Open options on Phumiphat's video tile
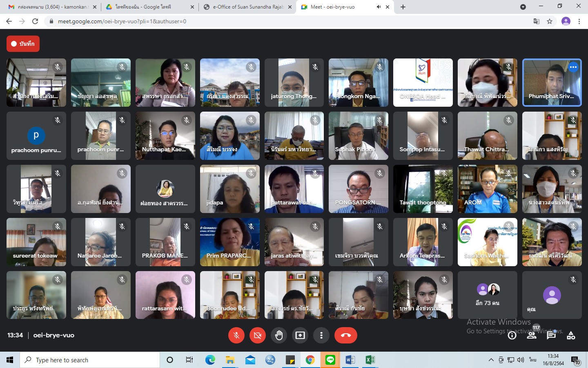 coord(573,67)
